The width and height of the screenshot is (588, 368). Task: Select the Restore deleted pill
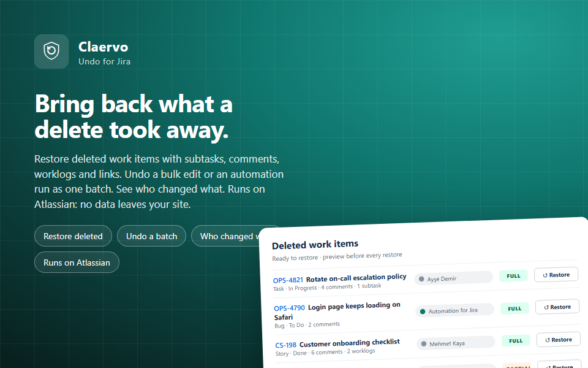[x=73, y=236]
